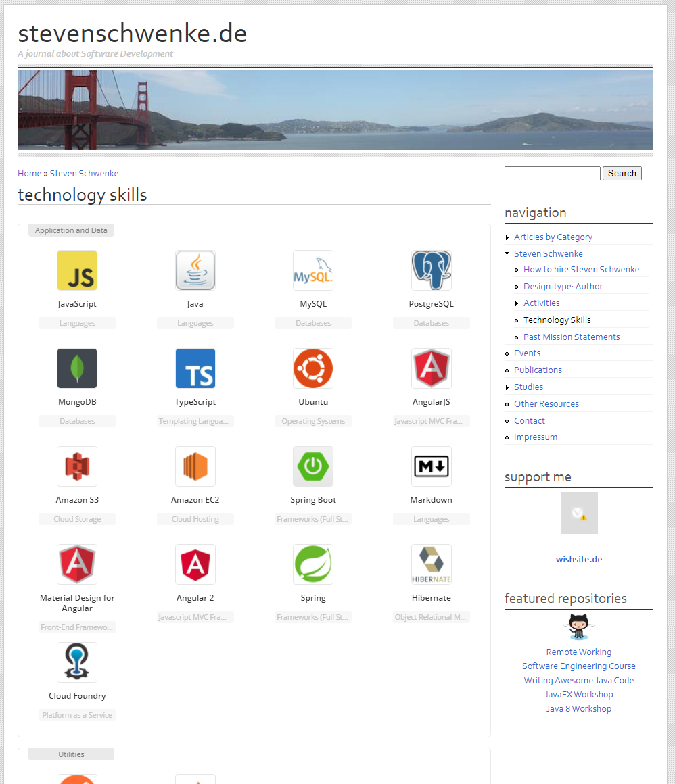Image resolution: width=675 pixels, height=784 pixels.
Task: Click the Cloud Storage tag
Action: coord(77,519)
